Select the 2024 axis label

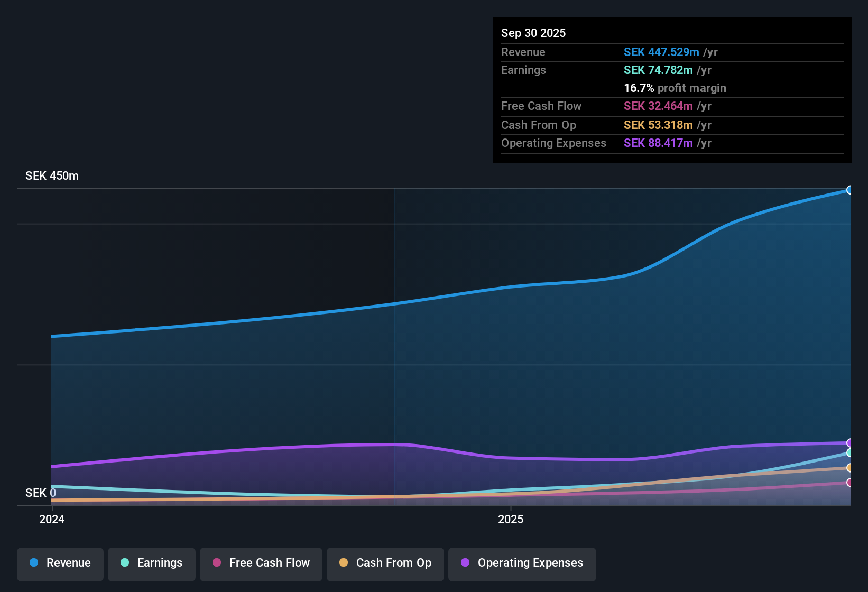(51, 519)
